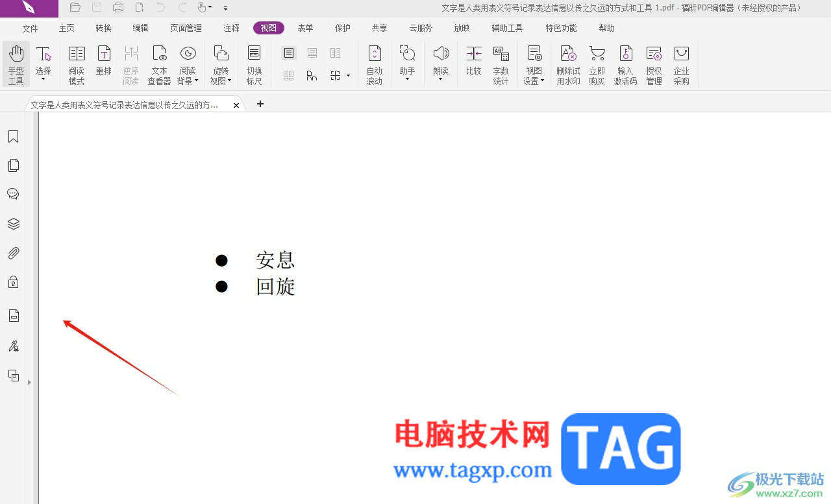
Task: Open the customize quick access toolbar arrow
Action: [x=225, y=8]
